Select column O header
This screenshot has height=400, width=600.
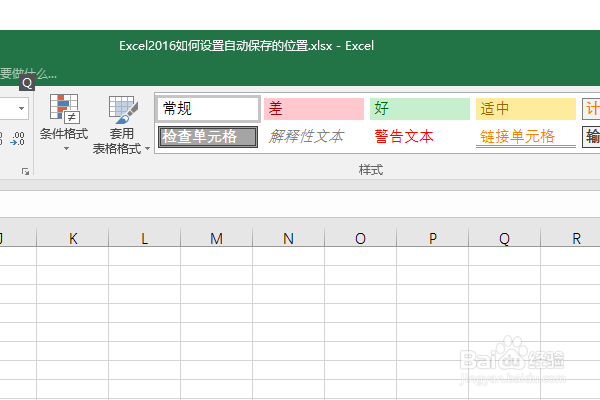coord(360,238)
